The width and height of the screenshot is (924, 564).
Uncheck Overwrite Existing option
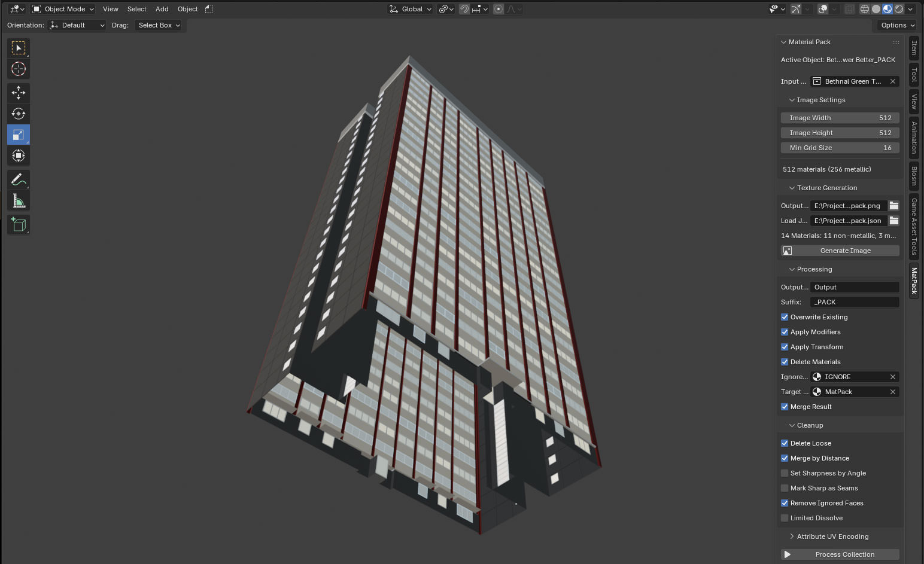[785, 317]
